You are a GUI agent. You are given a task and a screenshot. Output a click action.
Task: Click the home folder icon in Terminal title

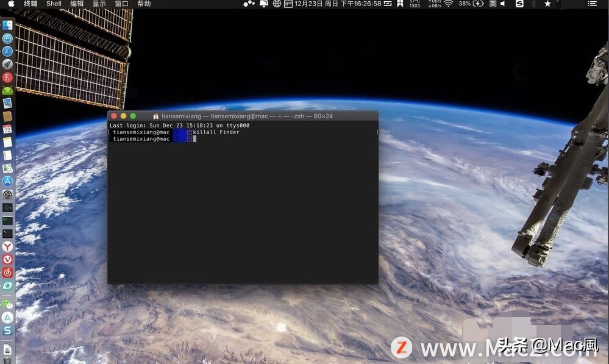(x=155, y=116)
